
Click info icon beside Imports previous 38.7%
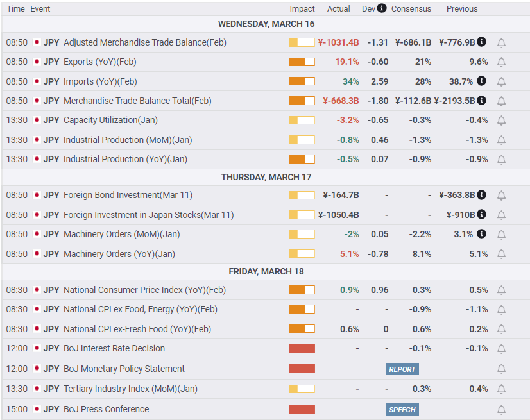point(481,81)
